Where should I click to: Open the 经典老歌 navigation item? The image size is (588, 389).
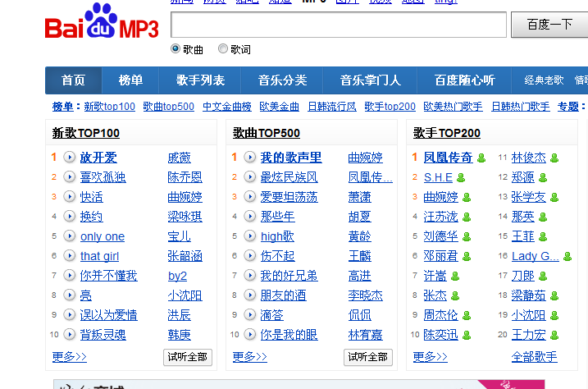click(544, 80)
